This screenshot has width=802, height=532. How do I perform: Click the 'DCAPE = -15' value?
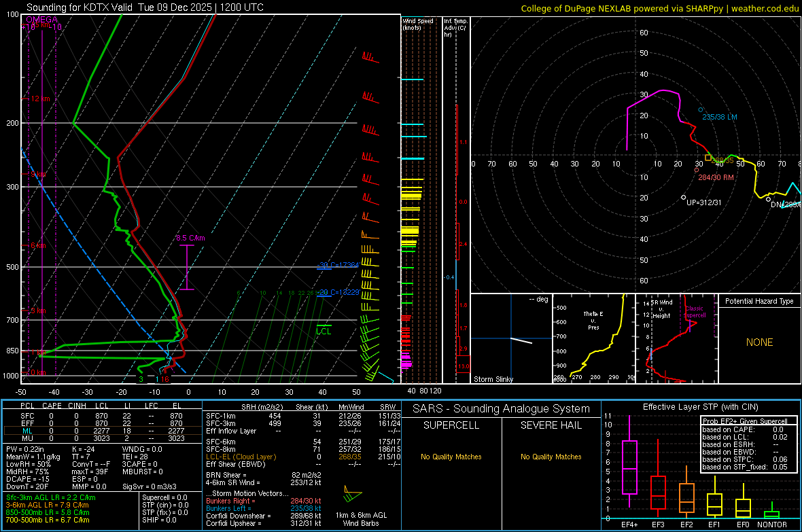(x=27, y=479)
